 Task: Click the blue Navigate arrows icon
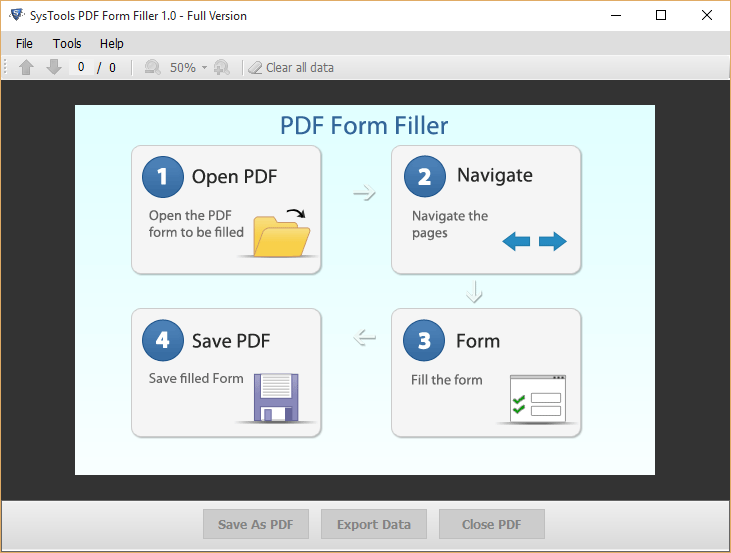tap(534, 241)
